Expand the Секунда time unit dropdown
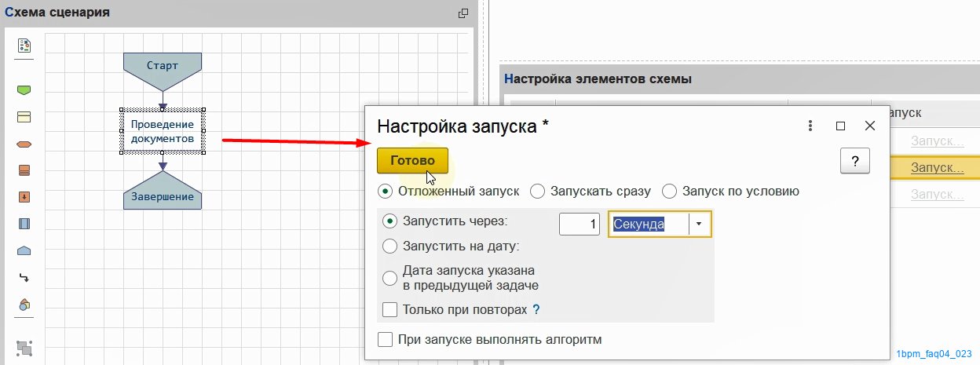 coord(699,224)
